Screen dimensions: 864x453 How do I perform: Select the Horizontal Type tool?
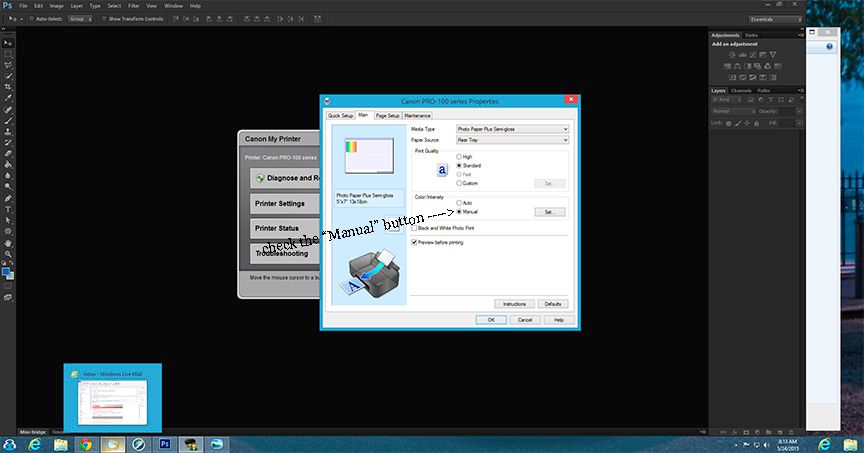tap(8, 209)
